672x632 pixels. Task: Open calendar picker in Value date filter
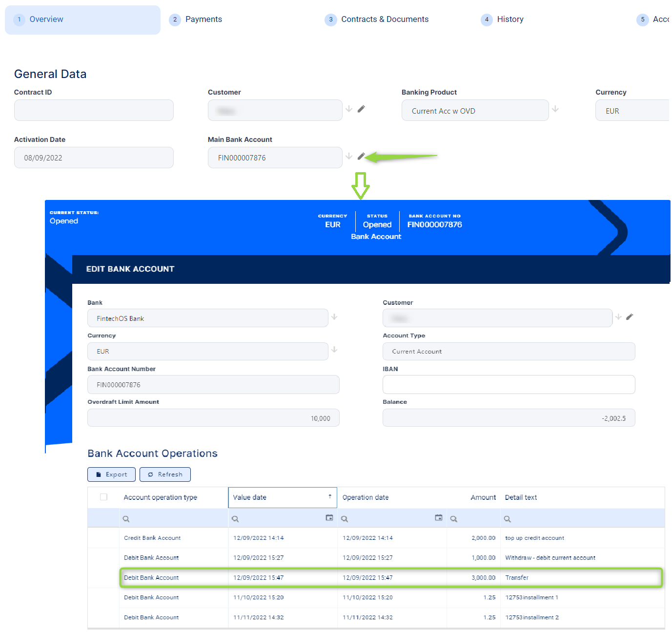(329, 518)
